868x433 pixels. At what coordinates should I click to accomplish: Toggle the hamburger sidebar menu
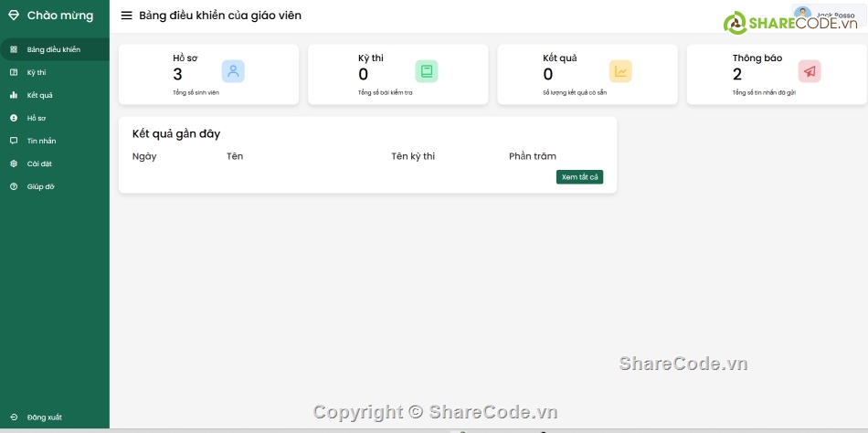(127, 16)
